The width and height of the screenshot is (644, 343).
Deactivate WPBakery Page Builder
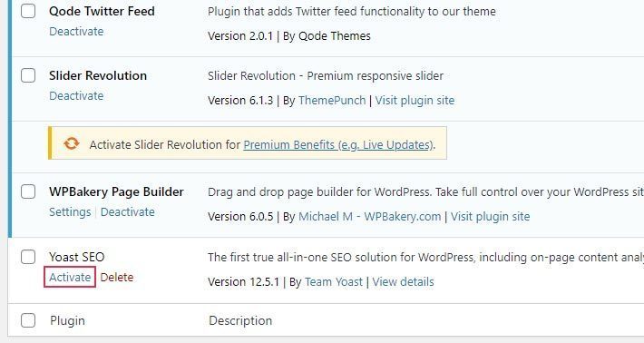[128, 212]
